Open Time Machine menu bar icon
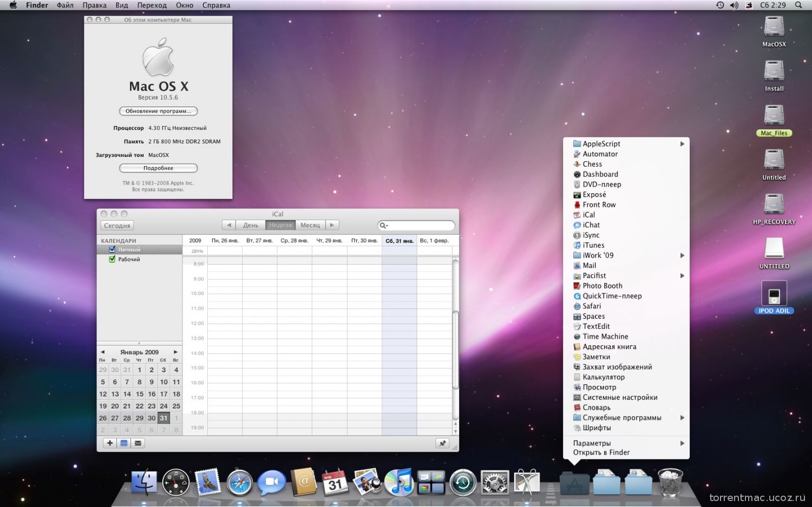 pyautogui.click(x=720, y=5)
